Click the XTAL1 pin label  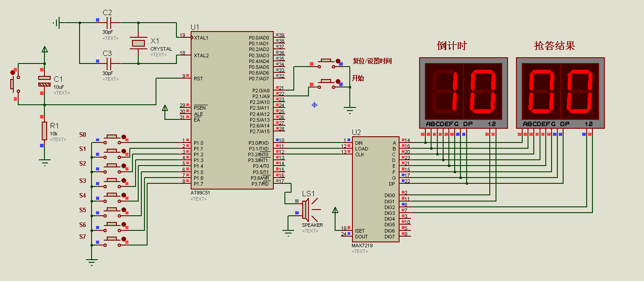click(201, 38)
